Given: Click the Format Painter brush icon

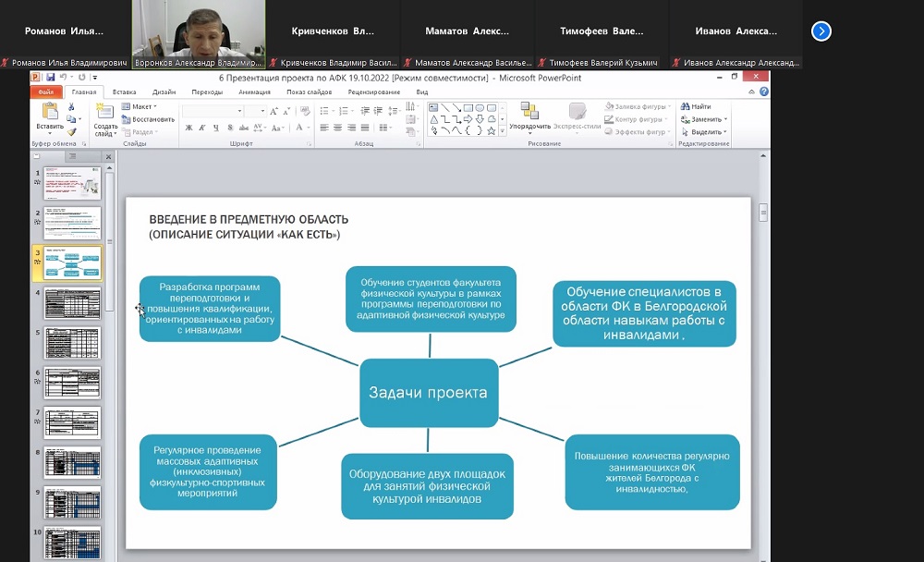Looking at the screenshot, I should [x=72, y=132].
